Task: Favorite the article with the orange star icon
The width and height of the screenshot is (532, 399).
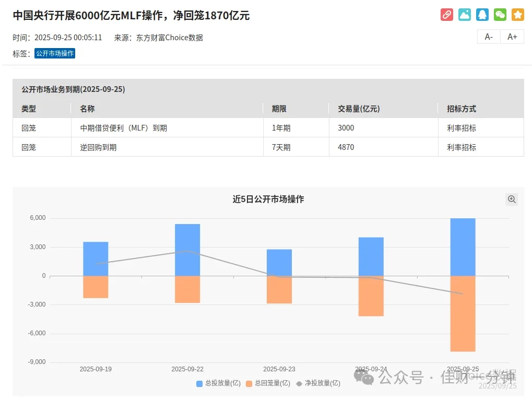Action: tap(518, 15)
